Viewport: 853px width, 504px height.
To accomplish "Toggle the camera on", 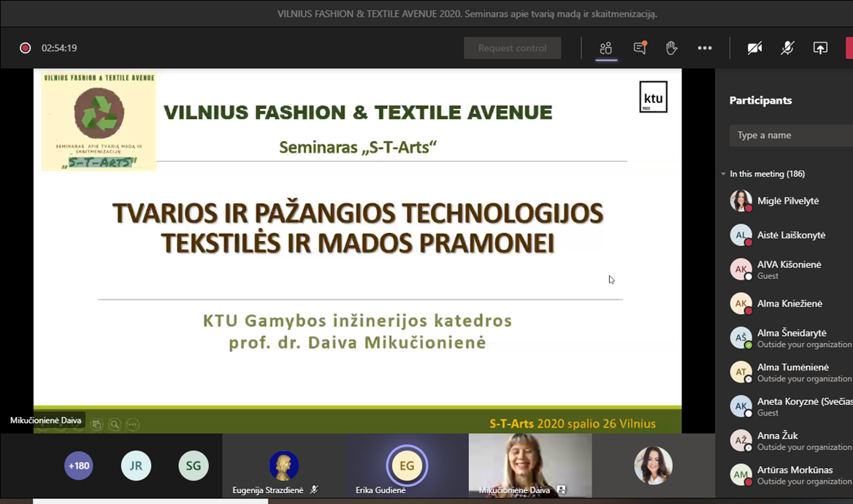I will click(x=754, y=48).
